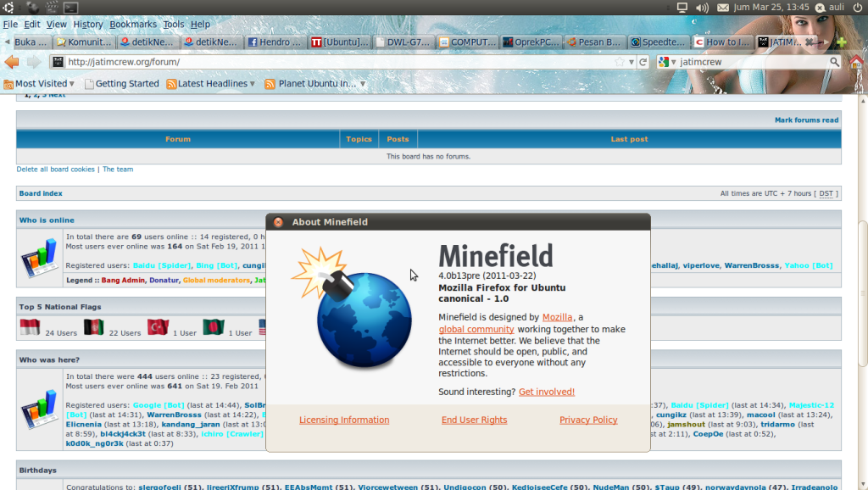Click the search magnifier icon
This screenshot has height=490, width=868.
(x=834, y=62)
